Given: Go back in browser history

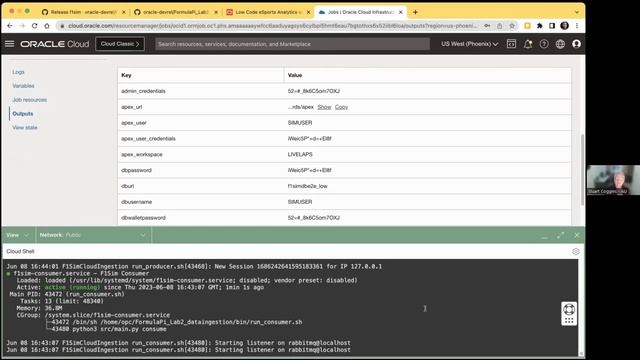Looking at the screenshot, I should pos(10,26).
